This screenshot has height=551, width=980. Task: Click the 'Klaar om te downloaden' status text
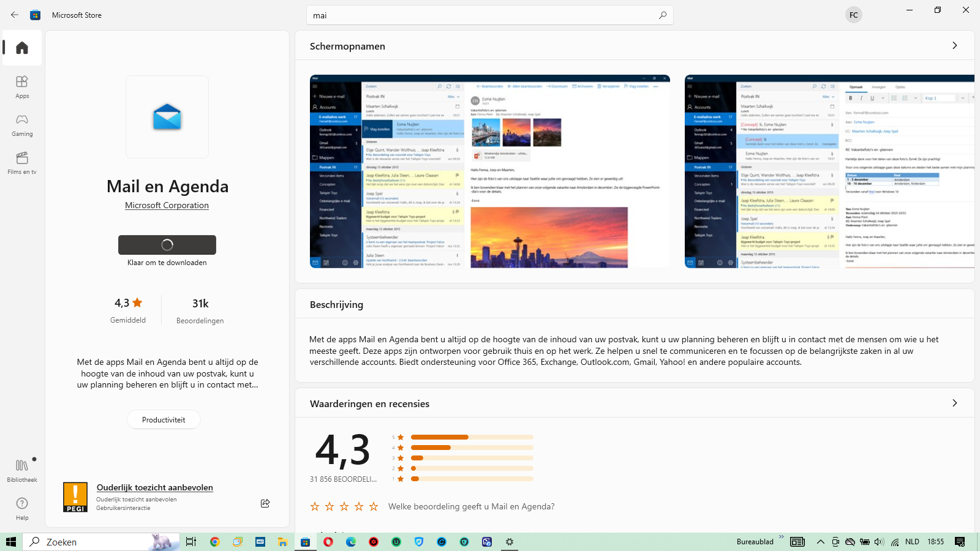coord(167,263)
